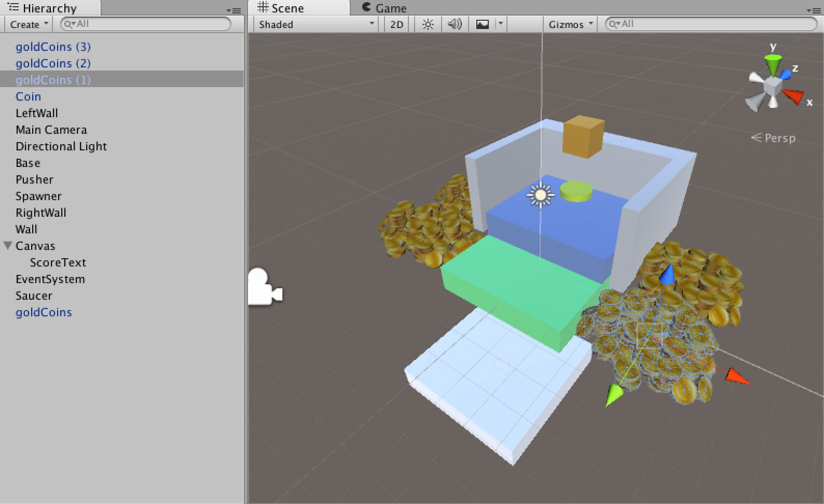Toggle 2D scene view mode
The image size is (824, 504).
397,24
